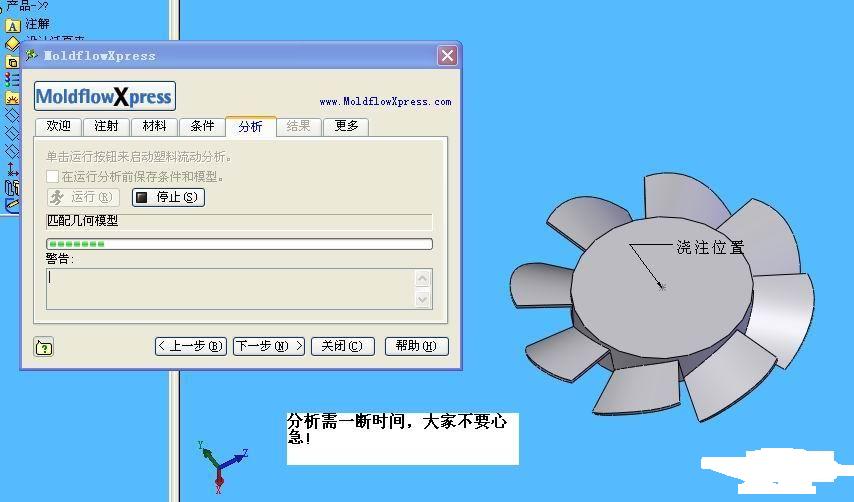Select the 注解 tree item label
The image size is (854, 502).
(x=37, y=24)
